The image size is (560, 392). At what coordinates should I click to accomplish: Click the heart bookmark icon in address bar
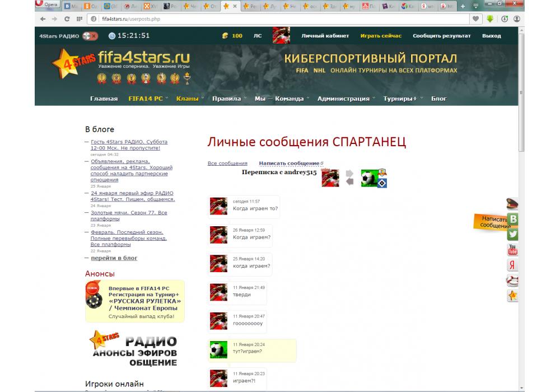point(475,18)
